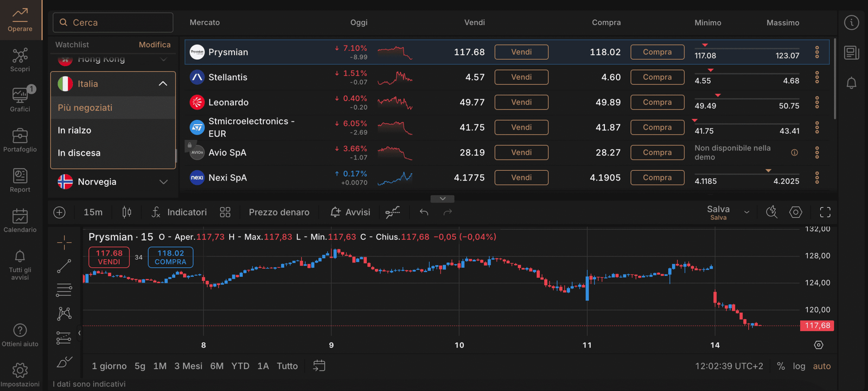The height and width of the screenshot is (391, 868).
Task: Open Tutti gli avvisi alerts list
Action: pos(20,265)
